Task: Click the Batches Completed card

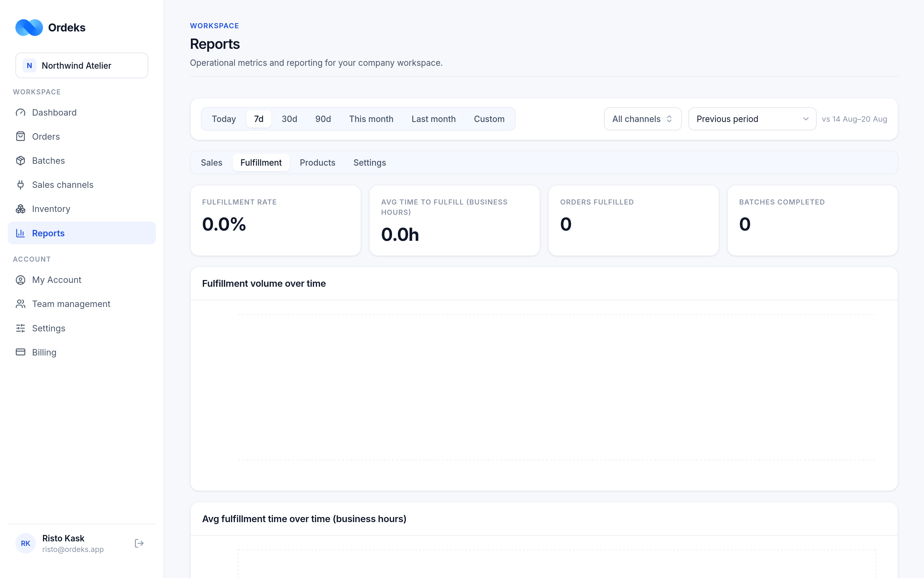Action: coord(812,221)
